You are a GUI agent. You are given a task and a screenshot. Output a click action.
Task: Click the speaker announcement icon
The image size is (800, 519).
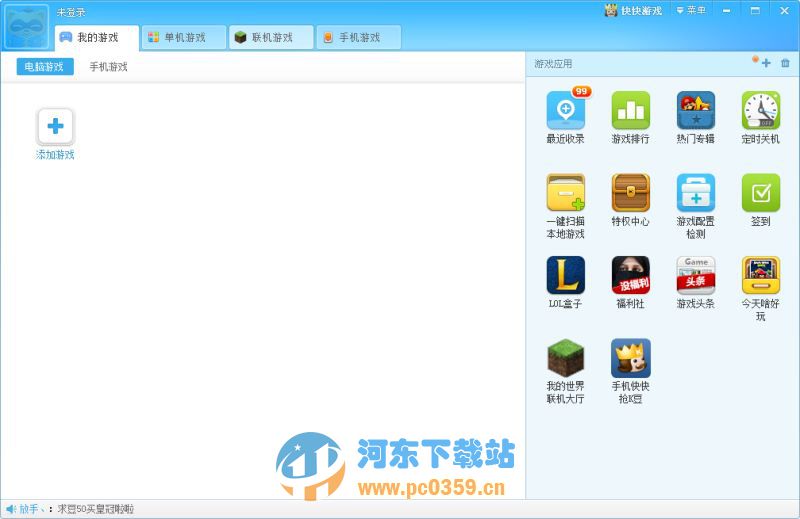coord(10,509)
